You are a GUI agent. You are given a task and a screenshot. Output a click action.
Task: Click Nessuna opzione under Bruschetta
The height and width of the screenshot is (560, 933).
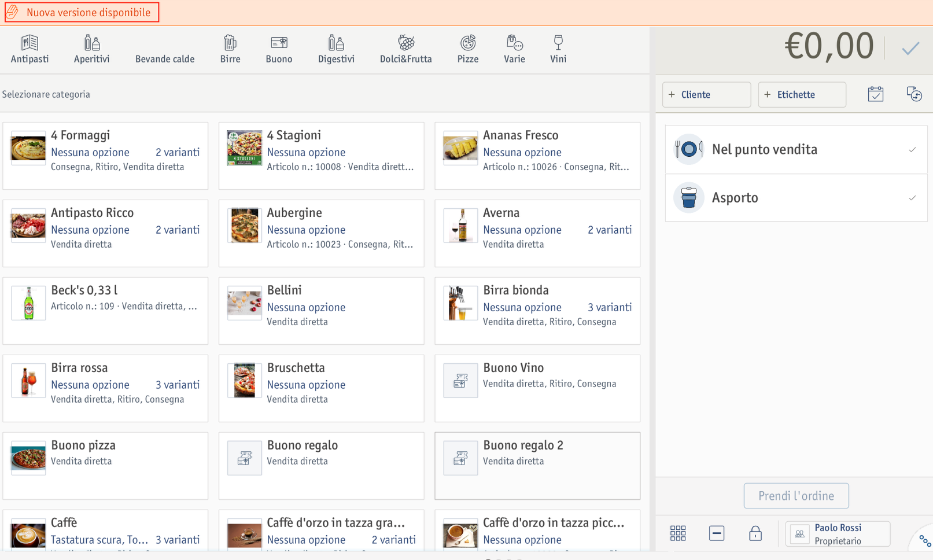pyautogui.click(x=306, y=385)
